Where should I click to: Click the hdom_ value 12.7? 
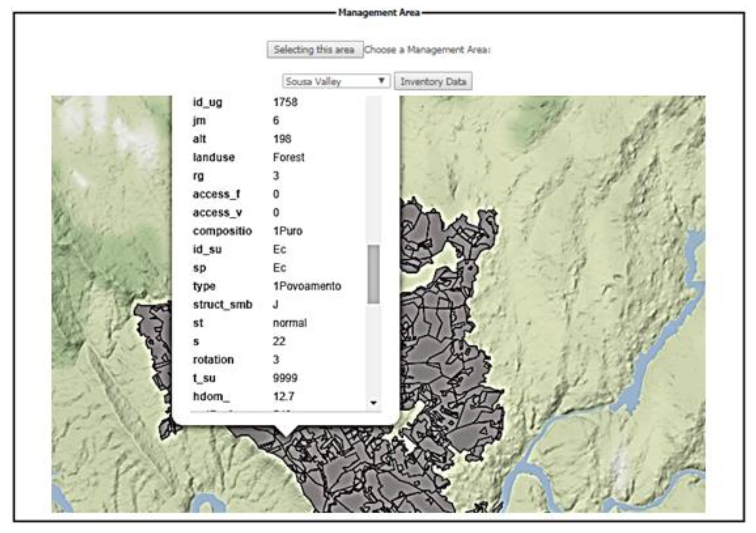click(x=283, y=396)
